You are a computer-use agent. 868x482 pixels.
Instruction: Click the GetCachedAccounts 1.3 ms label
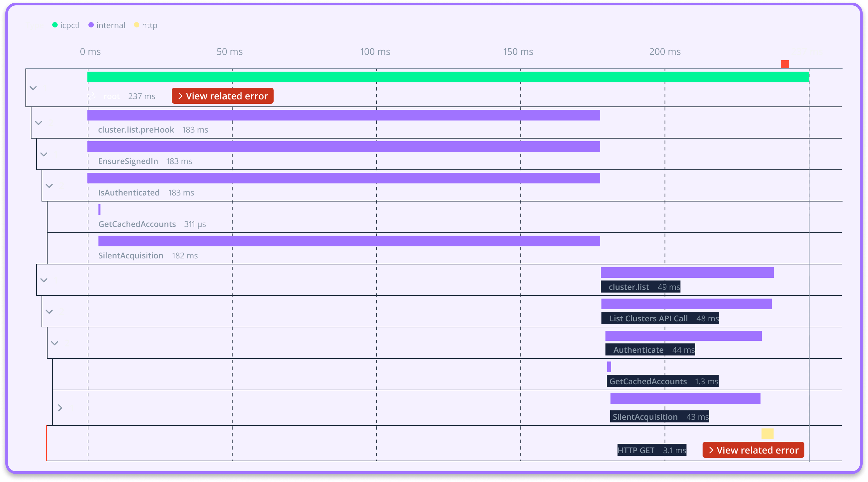662,381
